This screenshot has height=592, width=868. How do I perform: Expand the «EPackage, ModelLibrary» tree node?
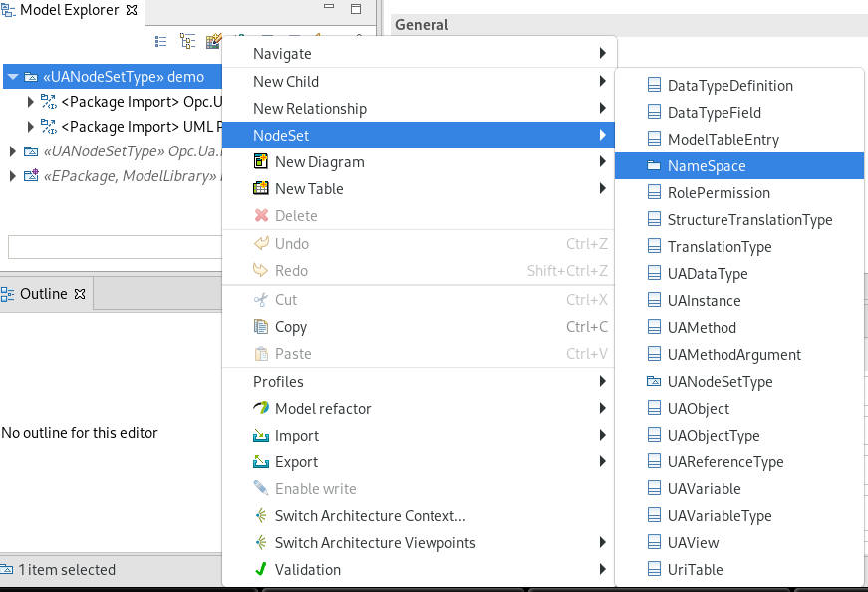tap(12, 176)
